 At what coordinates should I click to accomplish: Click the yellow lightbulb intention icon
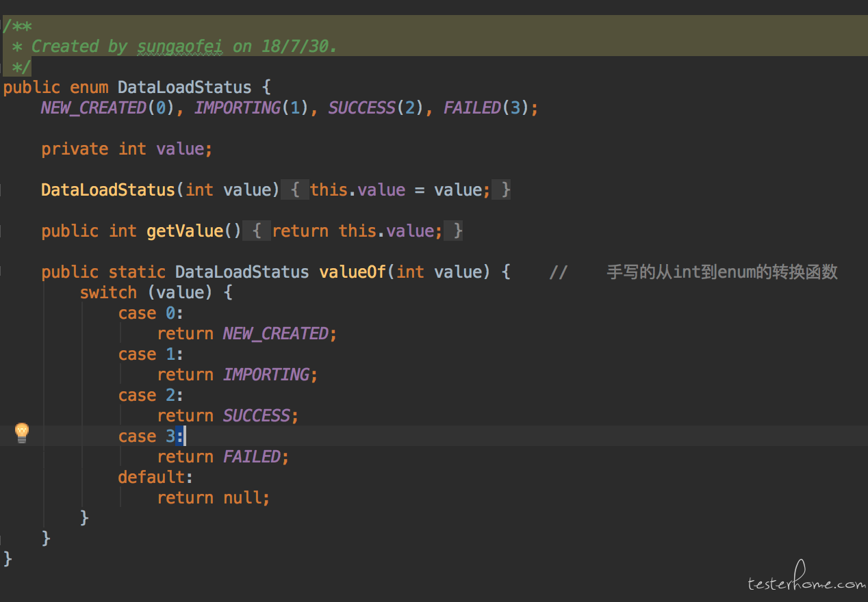tap(22, 432)
